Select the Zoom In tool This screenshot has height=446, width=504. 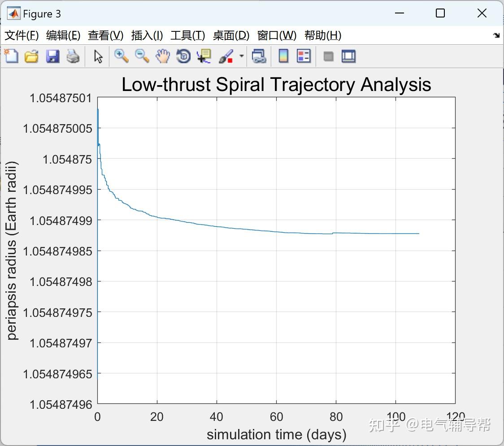click(121, 56)
